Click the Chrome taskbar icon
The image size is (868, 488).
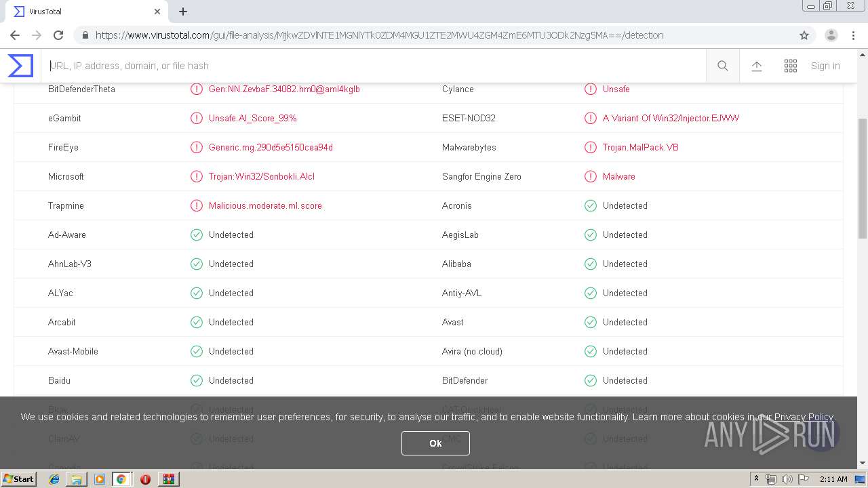[x=121, y=479]
